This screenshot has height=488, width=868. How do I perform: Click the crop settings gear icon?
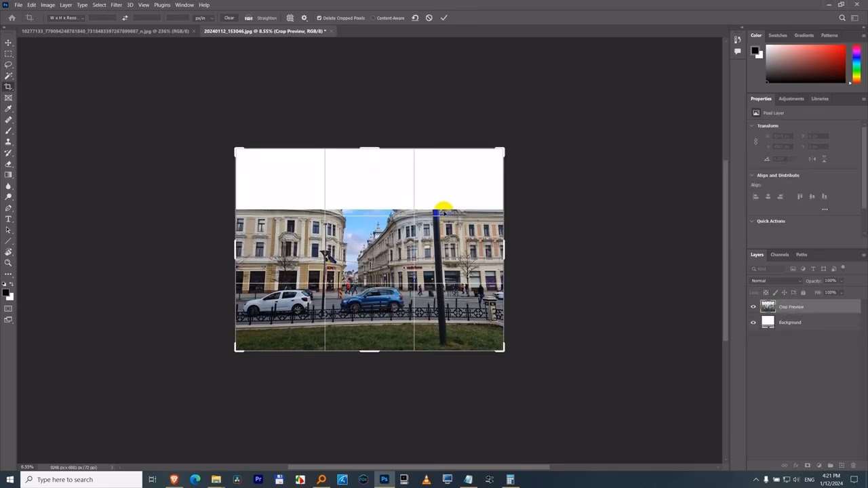[304, 18]
